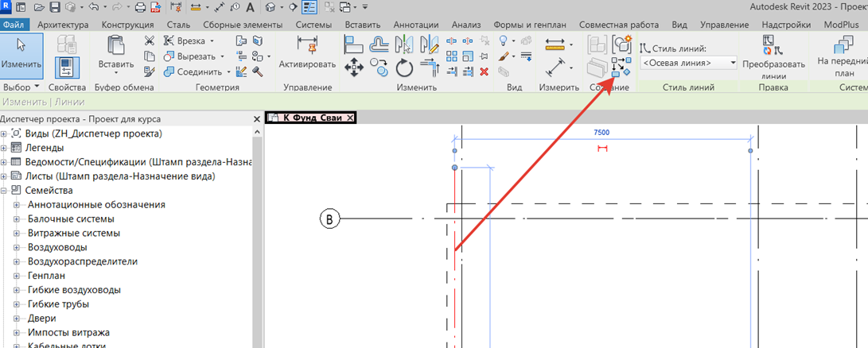
Task: Select the Align tool in Modify panel
Action: pos(354,44)
